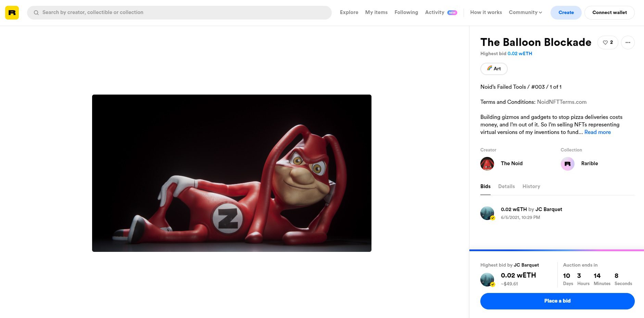This screenshot has height=318, width=644.
Task: Open the Rarible collection name link
Action: [589, 163]
